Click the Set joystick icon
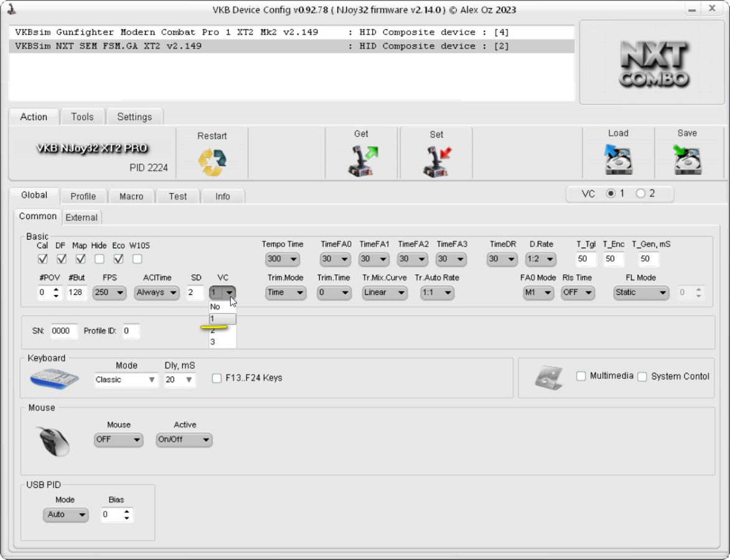Image resolution: width=730 pixels, height=560 pixels. 436,161
